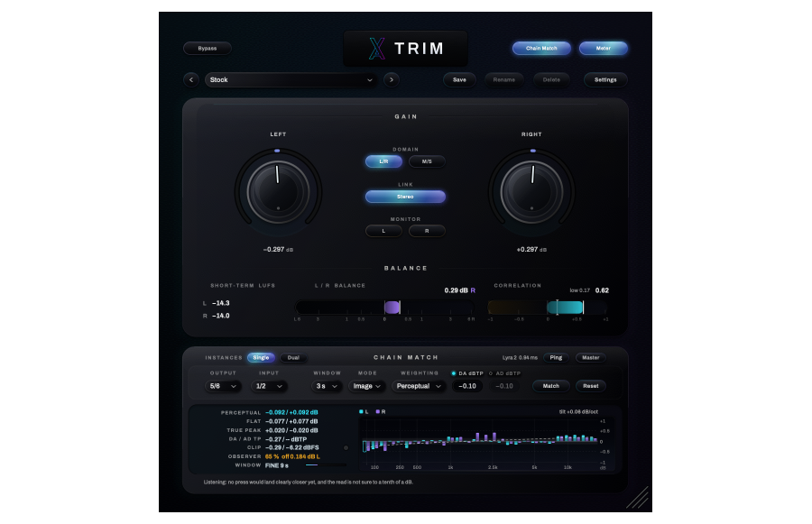Toggle the Chain Match panel button
The width and height of the screenshot is (812, 524).
click(541, 48)
